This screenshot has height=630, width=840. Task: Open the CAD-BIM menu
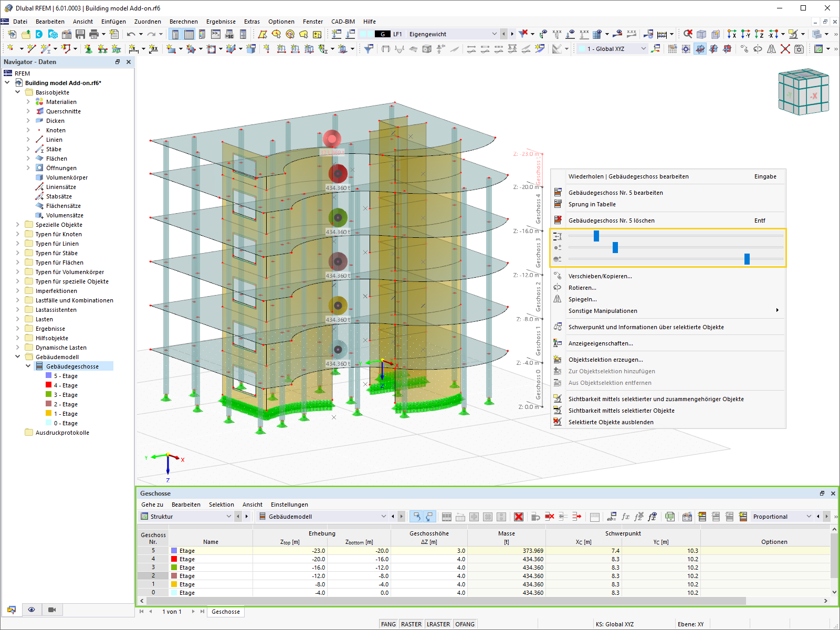(x=343, y=22)
